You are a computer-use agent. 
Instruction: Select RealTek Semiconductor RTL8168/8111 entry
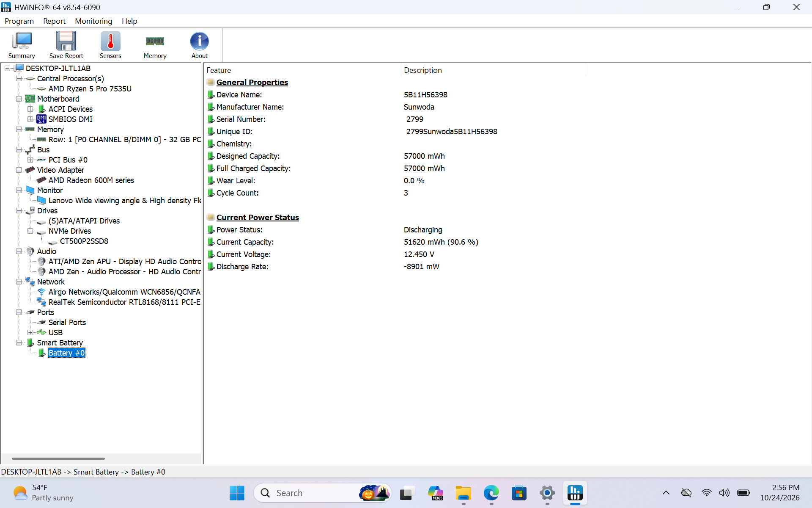pos(124,302)
